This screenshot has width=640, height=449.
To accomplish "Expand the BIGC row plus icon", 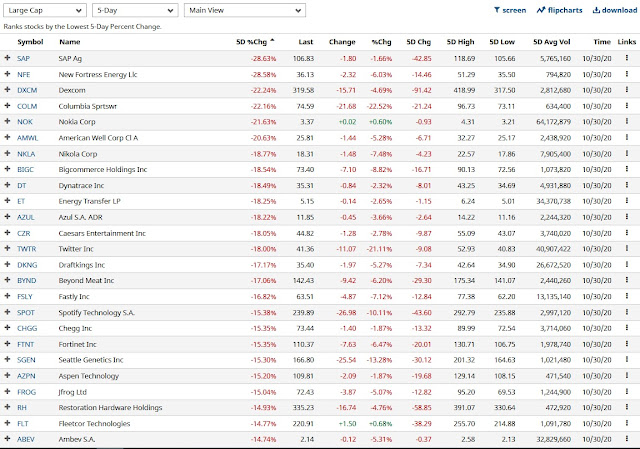I will tap(7, 169).
